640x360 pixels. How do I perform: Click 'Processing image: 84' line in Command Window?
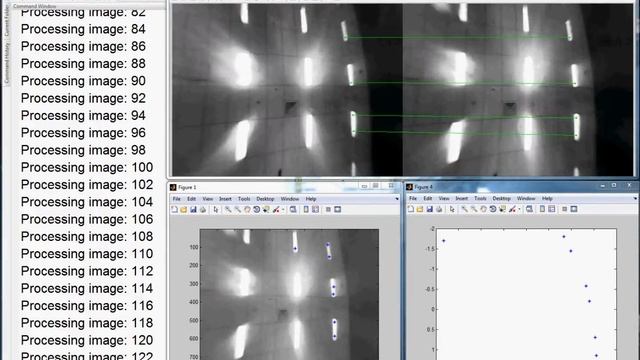(x=83, y=29)
